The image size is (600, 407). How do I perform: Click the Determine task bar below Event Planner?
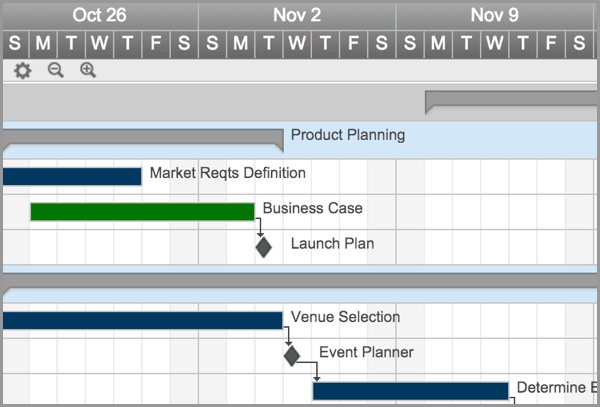[x=410, y=391]
